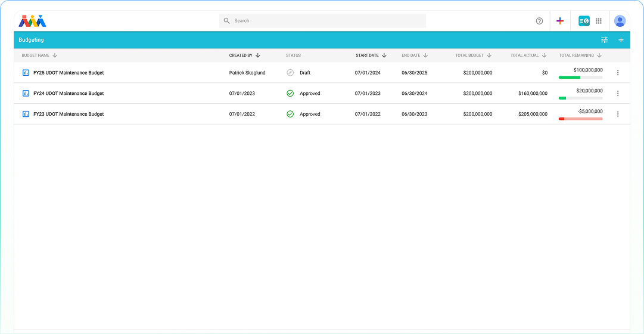Image resolution: width=644 pixels, height=334 pixels.
Task: Click the $20,000,000 remaining value
Action: point(589,91)
